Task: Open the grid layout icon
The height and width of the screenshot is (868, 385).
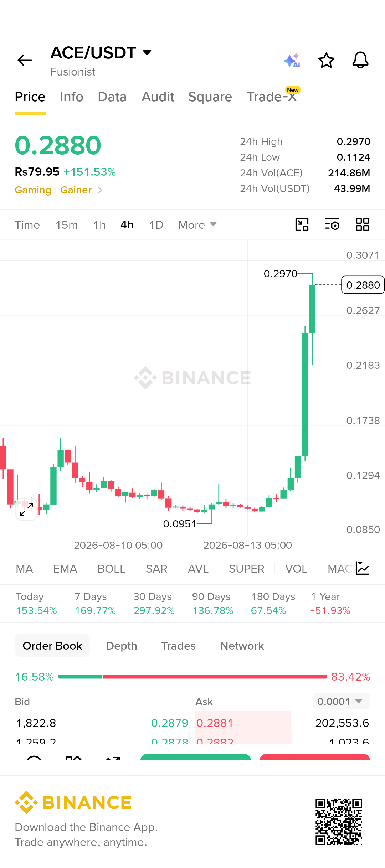Action: pos(363,225)
